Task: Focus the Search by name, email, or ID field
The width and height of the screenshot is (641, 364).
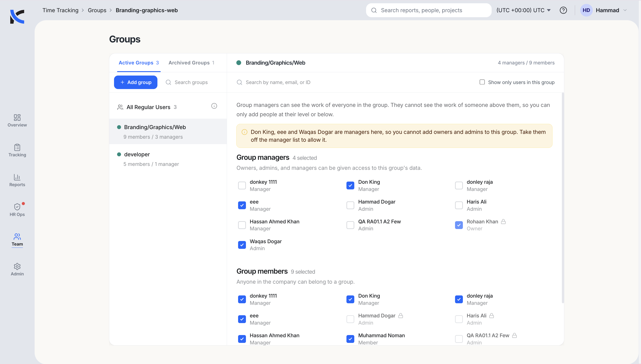Action: point(353,82)
